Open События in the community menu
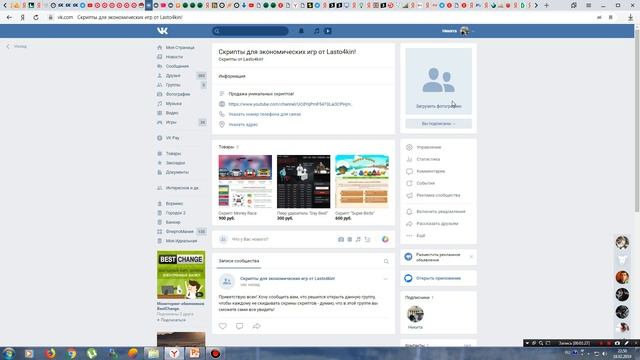The height and width of the screenshot is (360, 640). pos(425,184)
